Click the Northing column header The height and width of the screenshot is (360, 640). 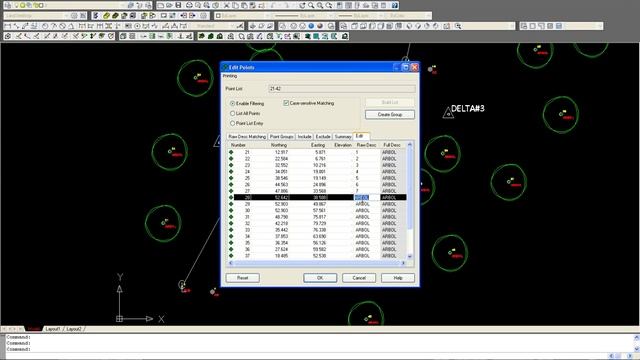point(279,145)
